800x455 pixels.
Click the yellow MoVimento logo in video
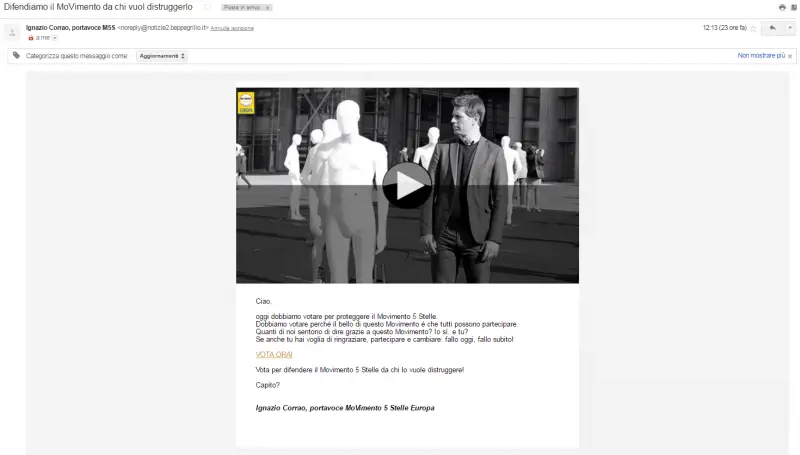pos(246,101)
